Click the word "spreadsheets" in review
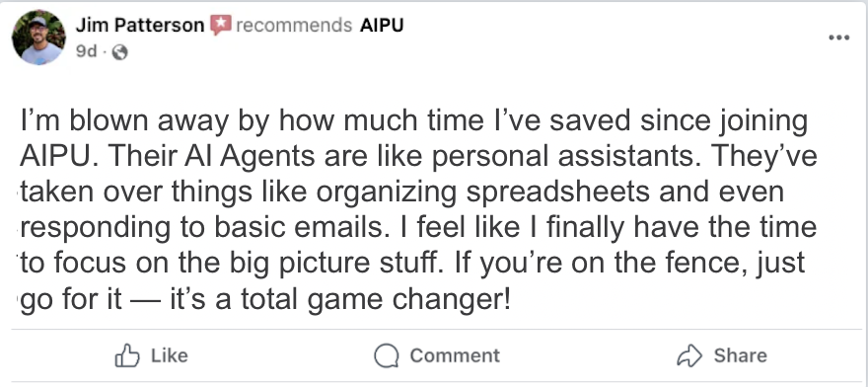868x387 pixels. point(557,192)
